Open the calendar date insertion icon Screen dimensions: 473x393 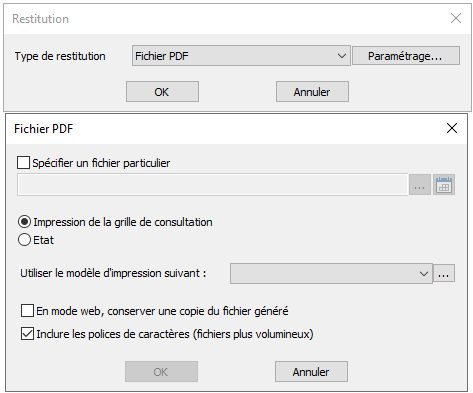tap(444, 184)
